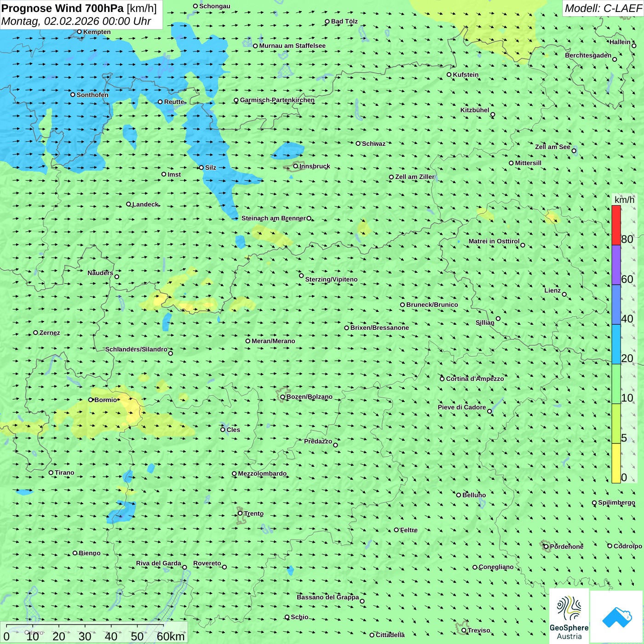Select the Kufstein city label
The width and height of the screenshot is (644, 644).
(x=466, y=75)
